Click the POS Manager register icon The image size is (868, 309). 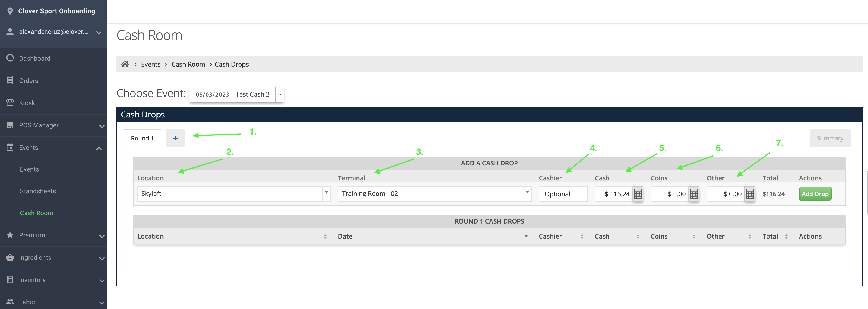tap(10, 125)
